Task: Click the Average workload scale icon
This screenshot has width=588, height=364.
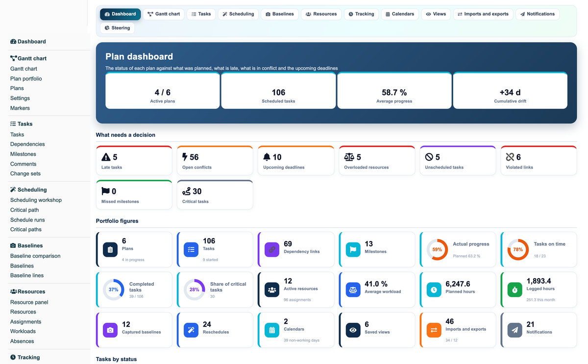Action: coord(353,290)
